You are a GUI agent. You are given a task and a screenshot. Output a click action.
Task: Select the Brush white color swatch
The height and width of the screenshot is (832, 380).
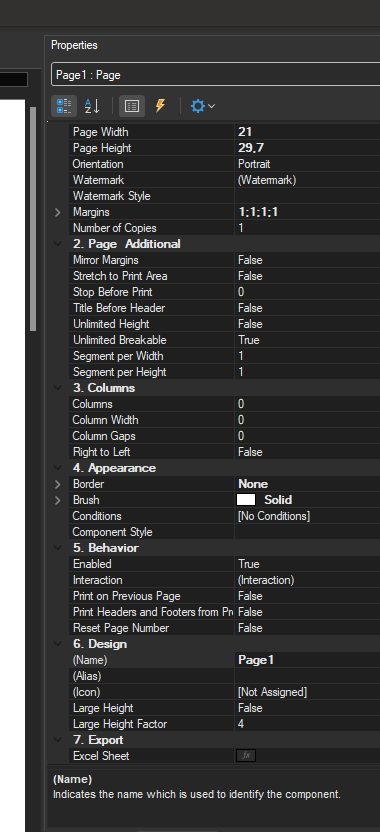coord(246,500)
